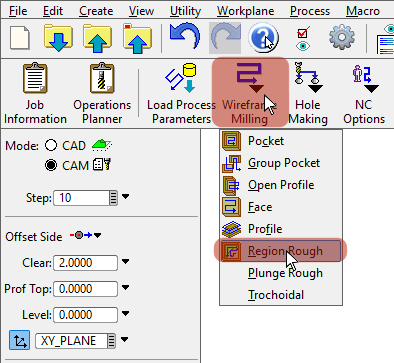Select the CAM mode radio button
Viewport: 394px width, 363px height.
[51, 165]
